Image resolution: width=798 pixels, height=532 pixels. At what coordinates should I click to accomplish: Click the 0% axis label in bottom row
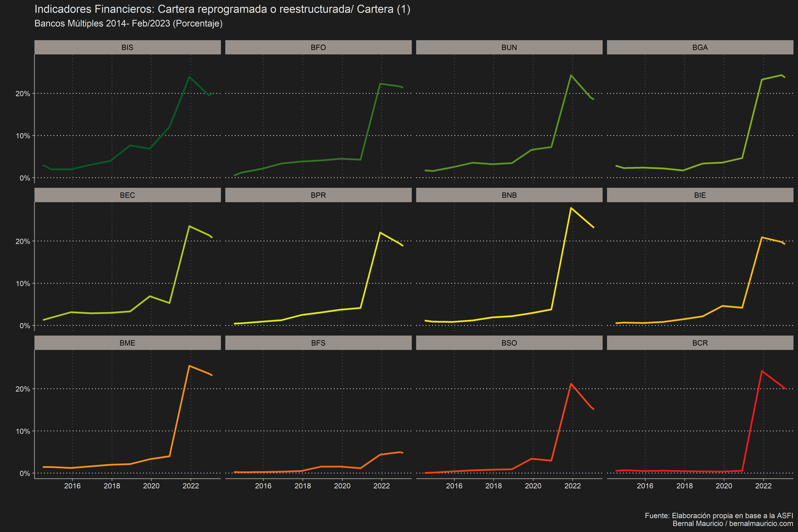[25, 473]
